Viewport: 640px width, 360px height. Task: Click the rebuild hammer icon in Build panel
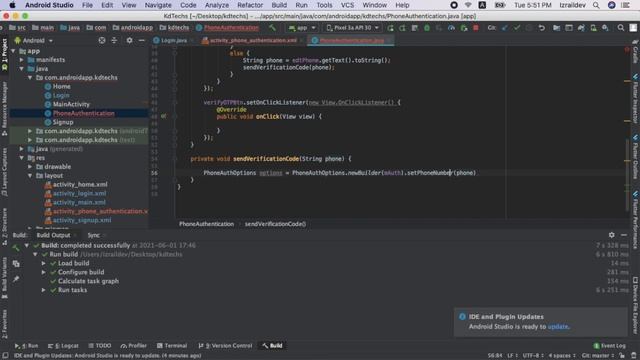click(x=16, y=247)
